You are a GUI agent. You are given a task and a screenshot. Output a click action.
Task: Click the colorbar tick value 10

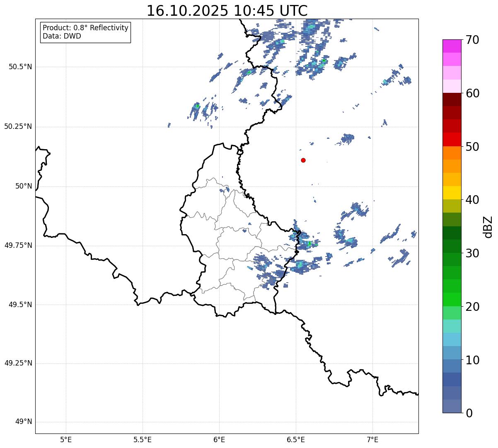click(x=472, y=360)
